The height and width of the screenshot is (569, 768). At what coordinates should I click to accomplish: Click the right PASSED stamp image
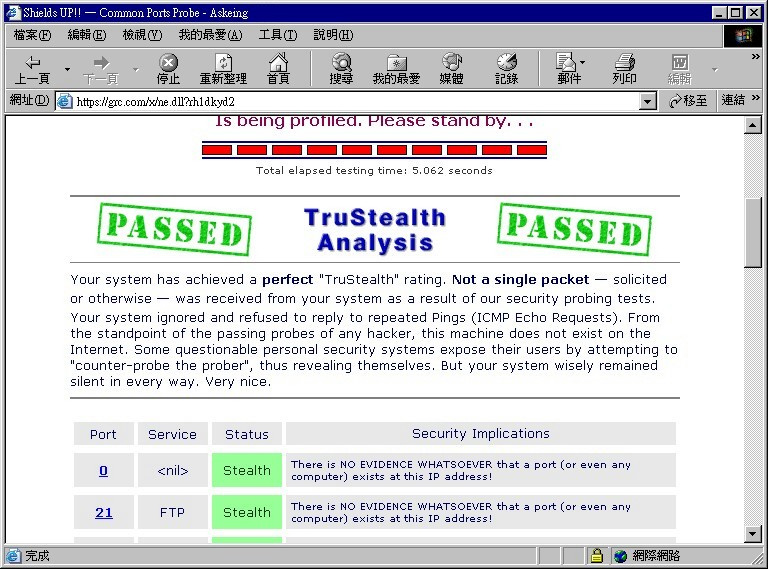tap(575, 229)
